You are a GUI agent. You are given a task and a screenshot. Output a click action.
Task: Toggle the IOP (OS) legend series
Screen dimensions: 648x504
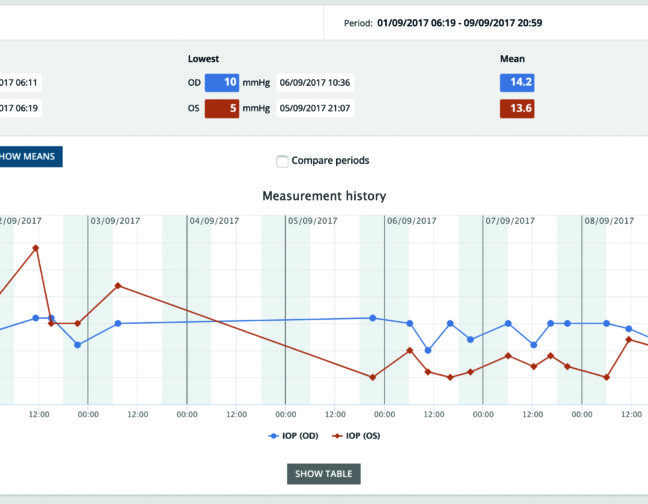[x=359, y=436]
